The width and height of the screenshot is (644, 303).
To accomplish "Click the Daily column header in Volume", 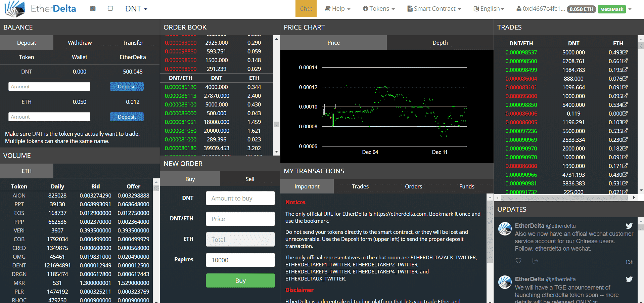I will pos(57,186).
